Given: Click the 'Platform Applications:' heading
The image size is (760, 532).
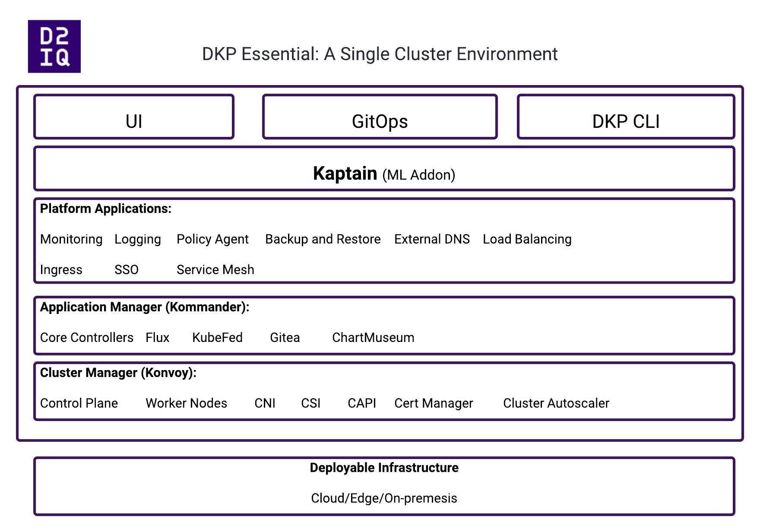Looking at the screenshot, I should [x=106, y=209].
